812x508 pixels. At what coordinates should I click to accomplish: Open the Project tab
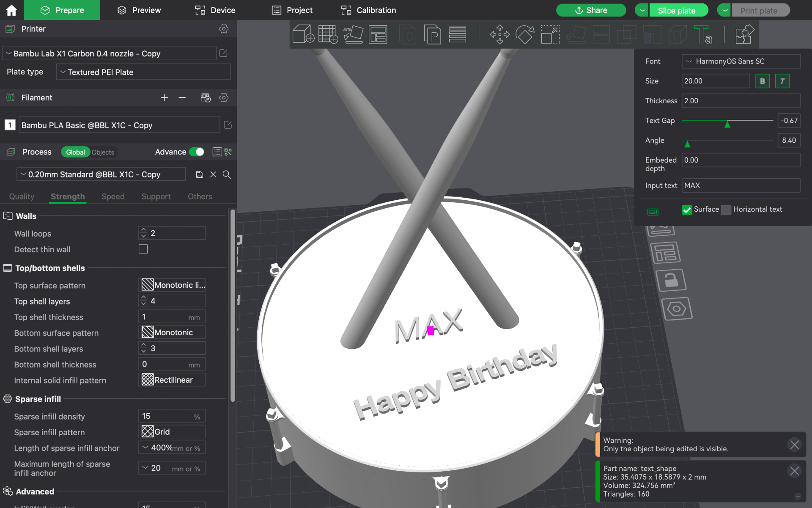pos(292,10)
